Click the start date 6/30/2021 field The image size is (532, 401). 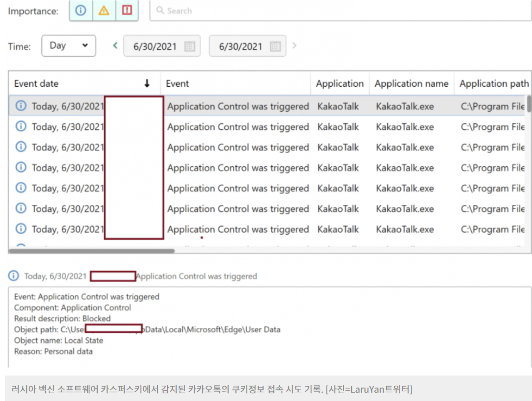[162, 46]
